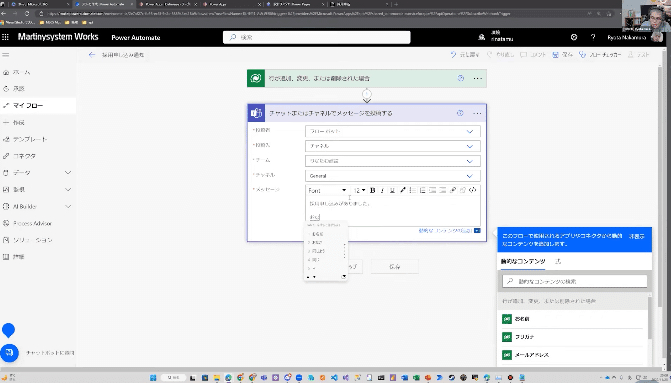Open the help question mark icon
This screenshot has width=671, height=383.
tap(593, 37)
